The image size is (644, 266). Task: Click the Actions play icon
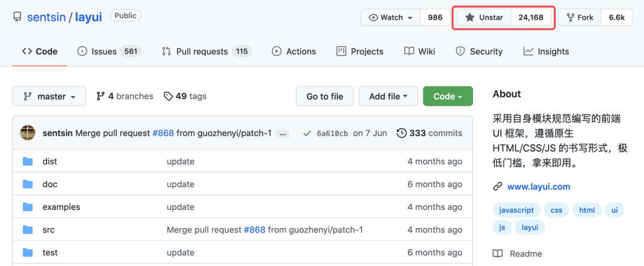point(277,51)
